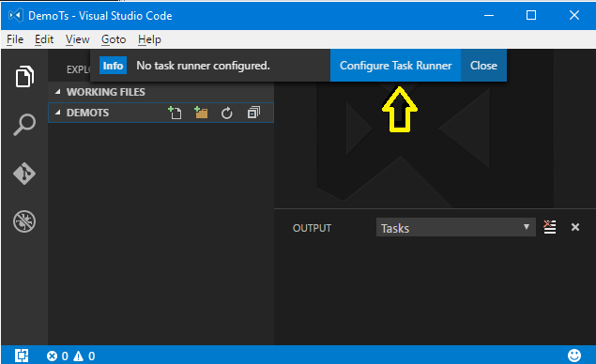596x364 pixels.
Task: Collapse all folders in DEMOTS
Action: (x=253, y=113)
